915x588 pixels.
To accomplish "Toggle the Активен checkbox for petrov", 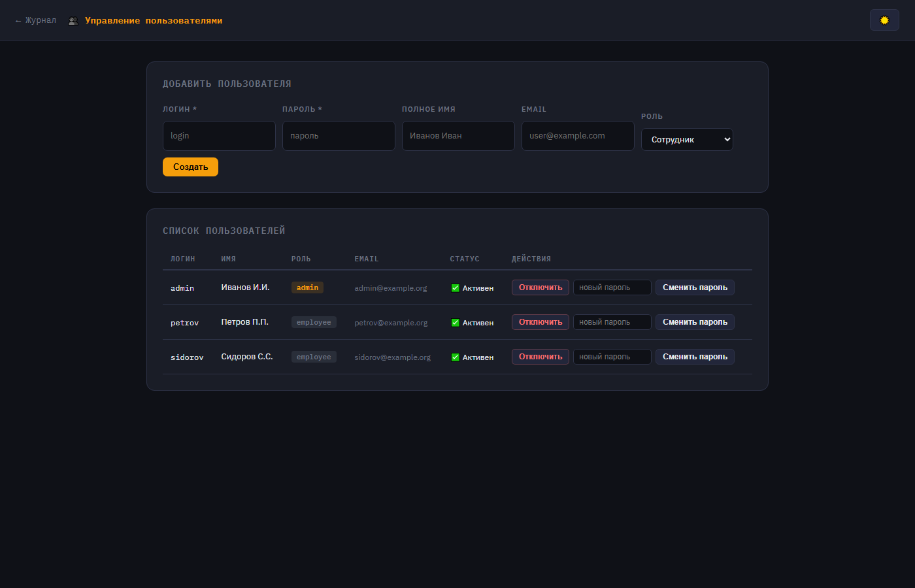I will pyautogui.click(x=456, y=323).
